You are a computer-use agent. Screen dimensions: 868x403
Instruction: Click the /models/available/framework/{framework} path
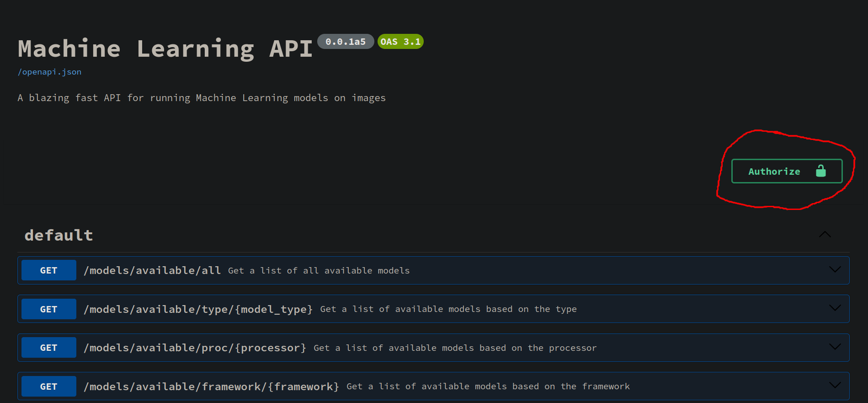coord(211,387)
